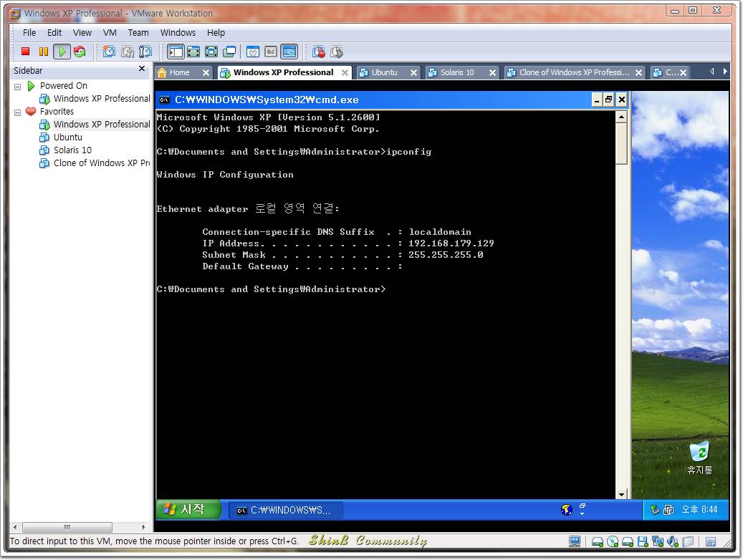Image resolution: width=743 pixels, height=560 pixels.
Task: Click the sidebar horizontal scrollbar thumb
Action: point(67,527)
